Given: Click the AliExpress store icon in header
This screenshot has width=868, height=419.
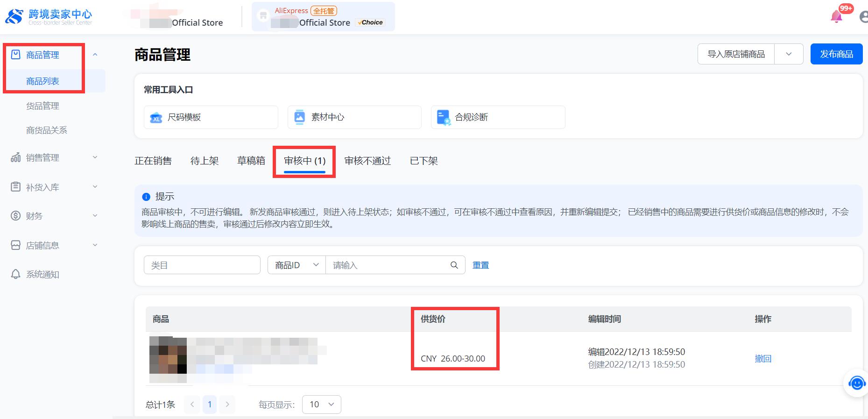Looking at the screenshot, I should [263, 16].
